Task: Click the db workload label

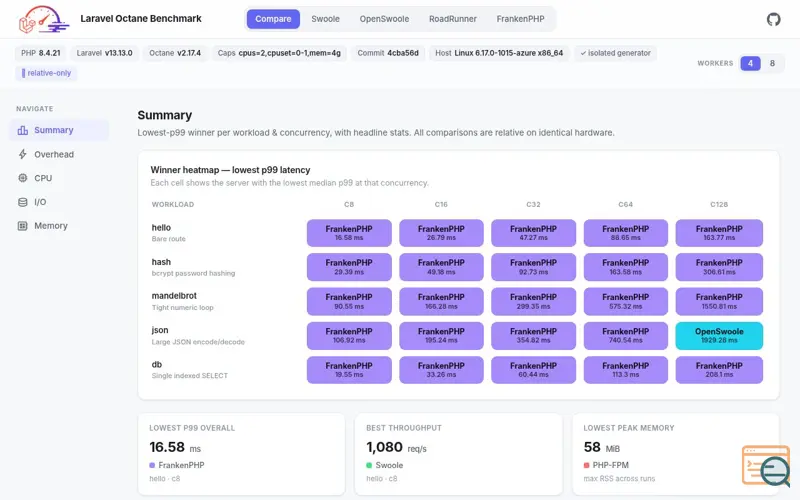Action: coord(157,364)
